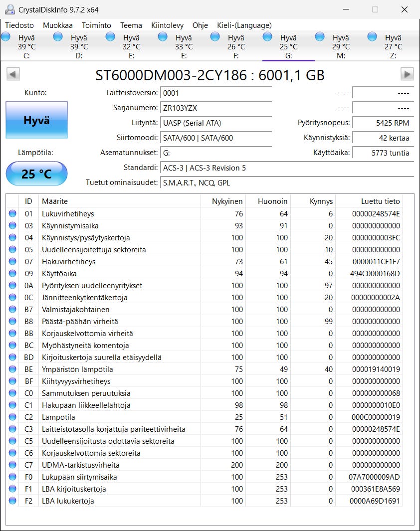This screenshot has height=531, width=420.
Task: Click status dot for Ympäristön lämpötila row
Action: 12,369
